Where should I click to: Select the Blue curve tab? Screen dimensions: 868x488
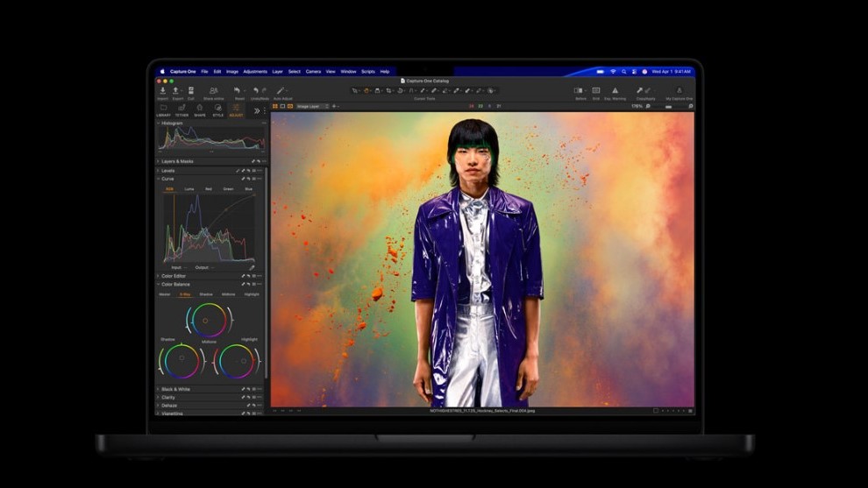click(x=248, y=189)
